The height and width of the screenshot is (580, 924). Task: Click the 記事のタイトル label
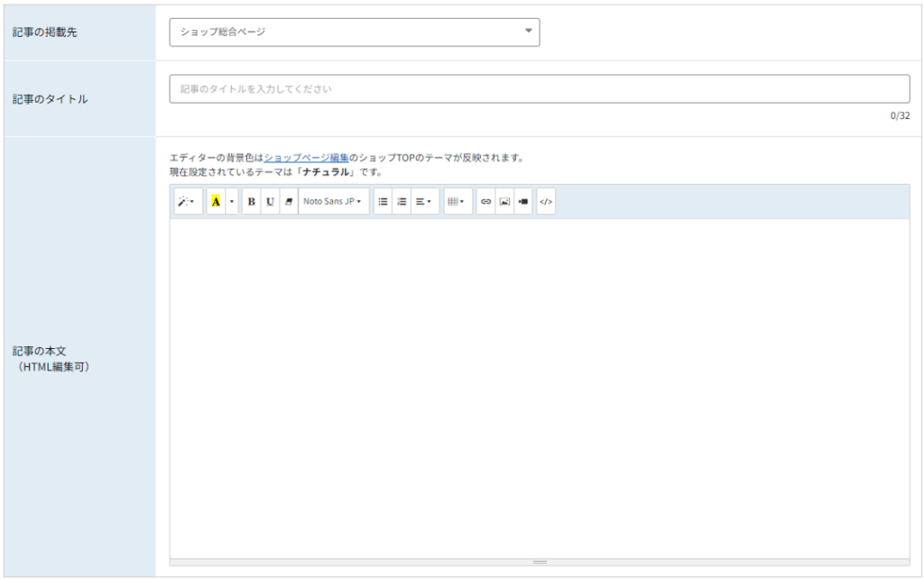point(51,99)
